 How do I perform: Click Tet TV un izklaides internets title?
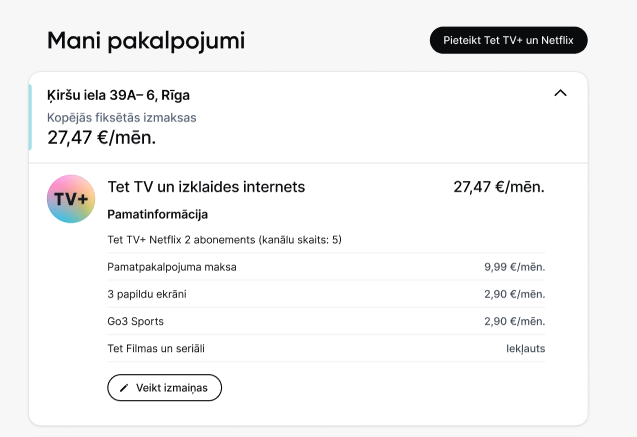click(x=206, y=187)
